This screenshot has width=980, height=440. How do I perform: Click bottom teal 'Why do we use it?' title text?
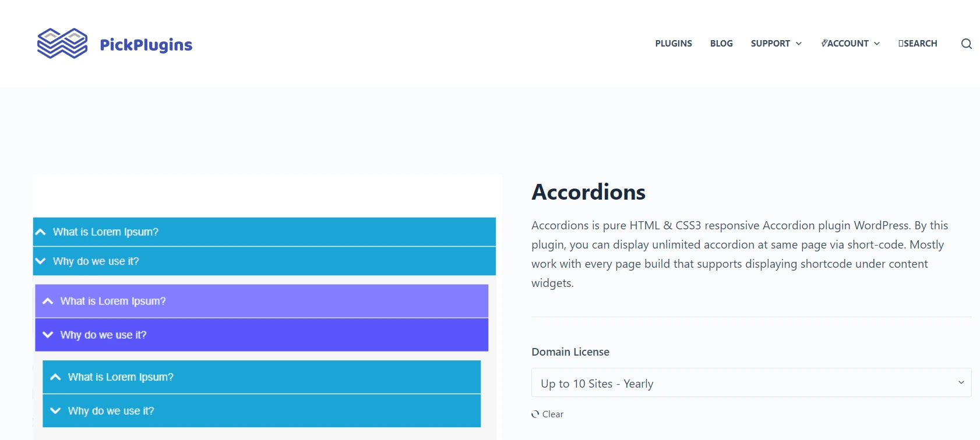[x=111, y=410]
